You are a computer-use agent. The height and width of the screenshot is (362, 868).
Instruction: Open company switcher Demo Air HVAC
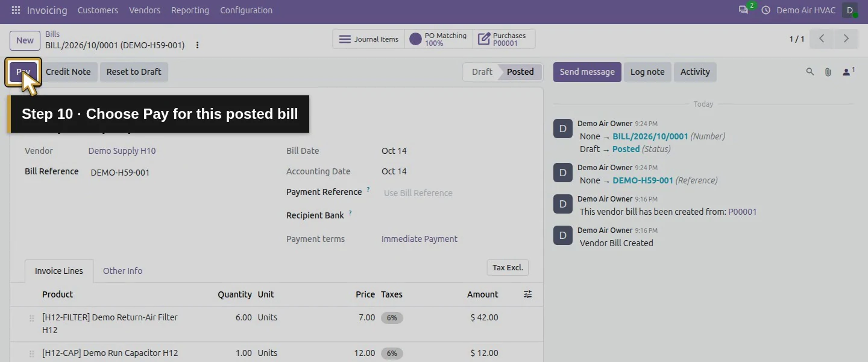click(806, 10)
